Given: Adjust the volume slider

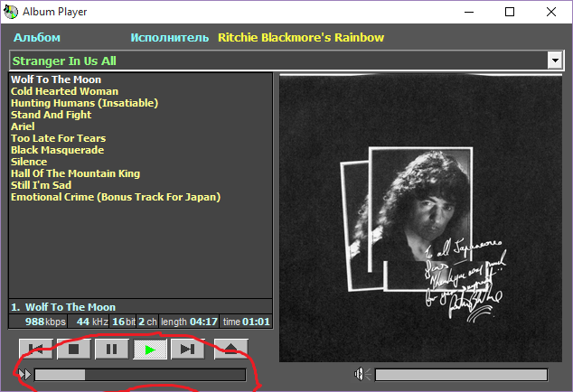Looking at the screenshot, I should click(x=461, y=375).
